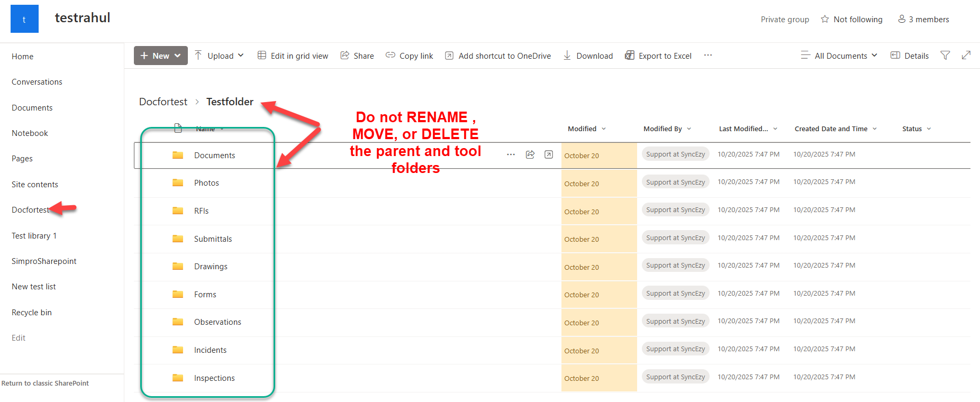
Task: Click Add shortcut to OneDrive
Action: pyautogui.click(x=497, y=56)
